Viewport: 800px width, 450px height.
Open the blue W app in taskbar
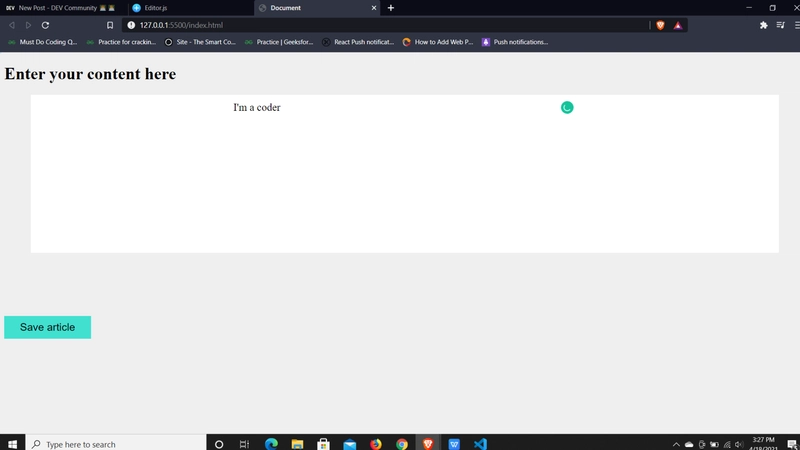pyautogui.click(x=454, y=444)
